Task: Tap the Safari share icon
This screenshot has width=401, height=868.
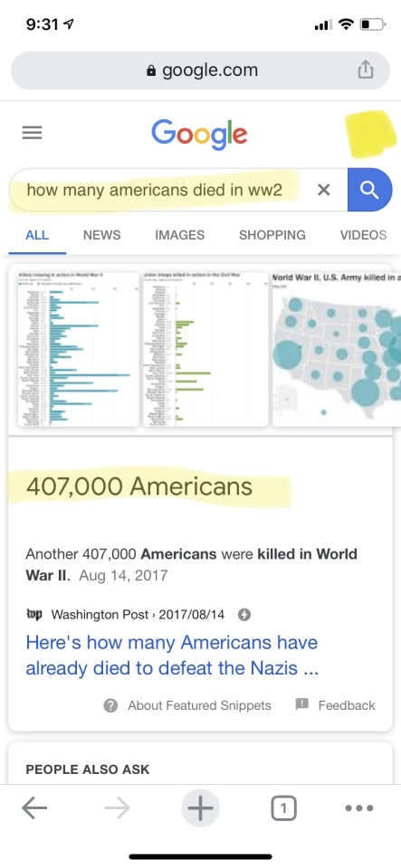Action: (365, 71)
